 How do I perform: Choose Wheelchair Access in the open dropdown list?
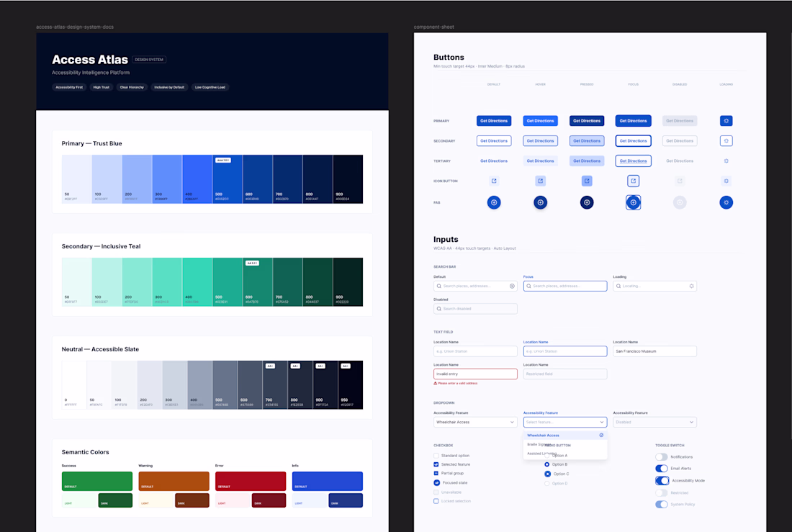pos(565,435)
